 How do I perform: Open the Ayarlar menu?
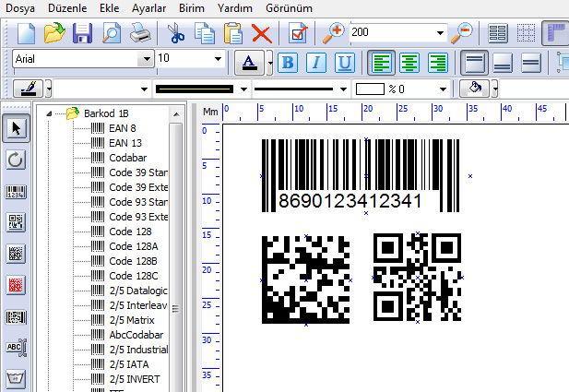(x=148, y=8)
